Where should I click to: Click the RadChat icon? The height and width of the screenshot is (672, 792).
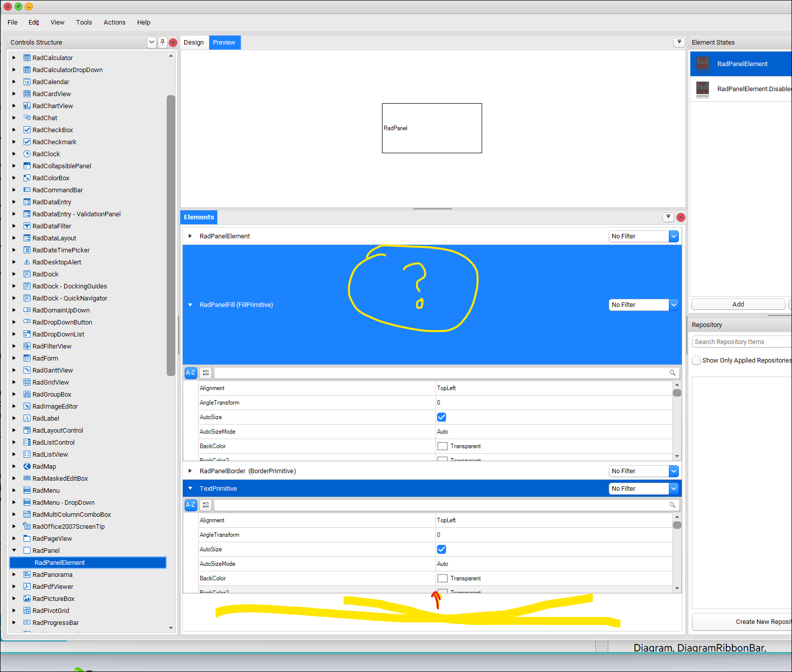coord(27,118)
